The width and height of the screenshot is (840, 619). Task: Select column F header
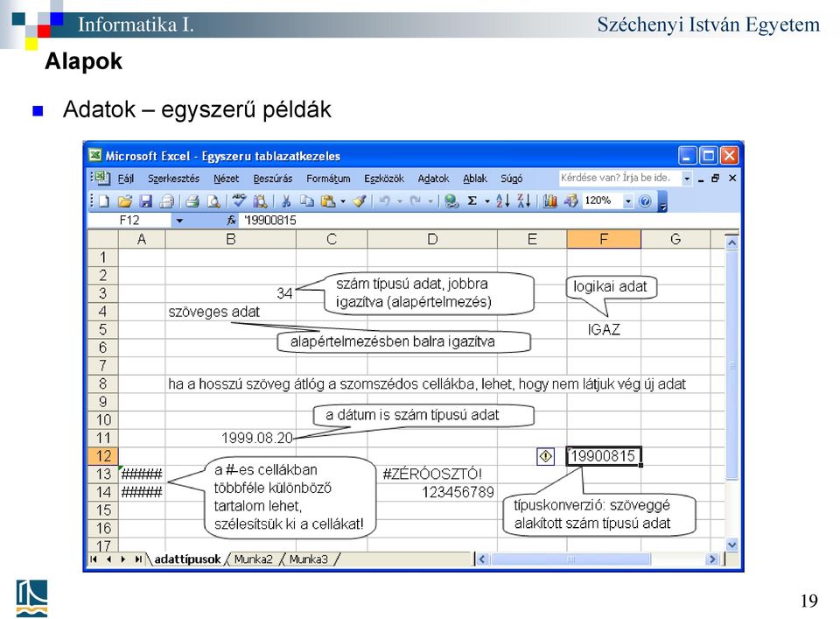pos(604,239)
